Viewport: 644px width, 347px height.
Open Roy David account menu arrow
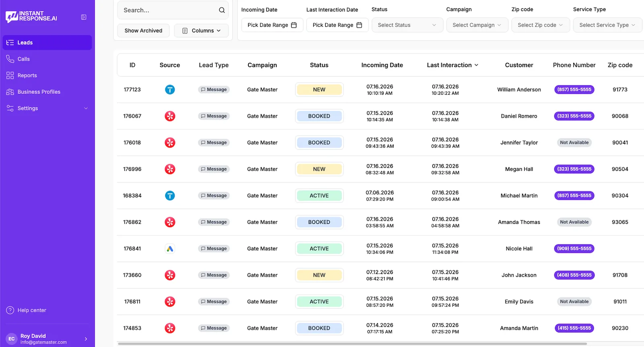pos(86,339)
